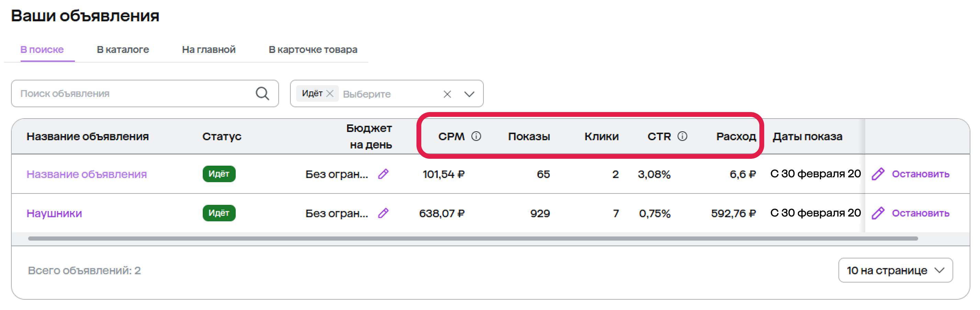Click the CPM column header
The height and width of the screenshot is (310, 980).
pos(451,136)
